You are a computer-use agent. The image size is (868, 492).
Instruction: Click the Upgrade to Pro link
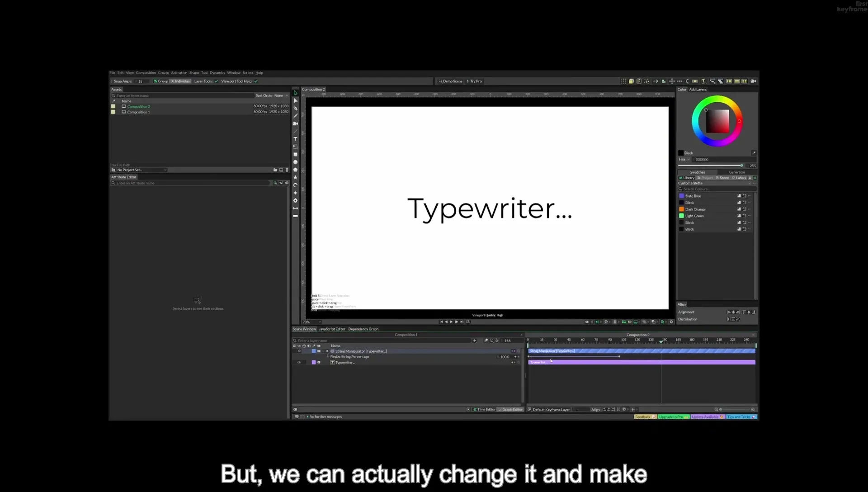coord(673,417)
